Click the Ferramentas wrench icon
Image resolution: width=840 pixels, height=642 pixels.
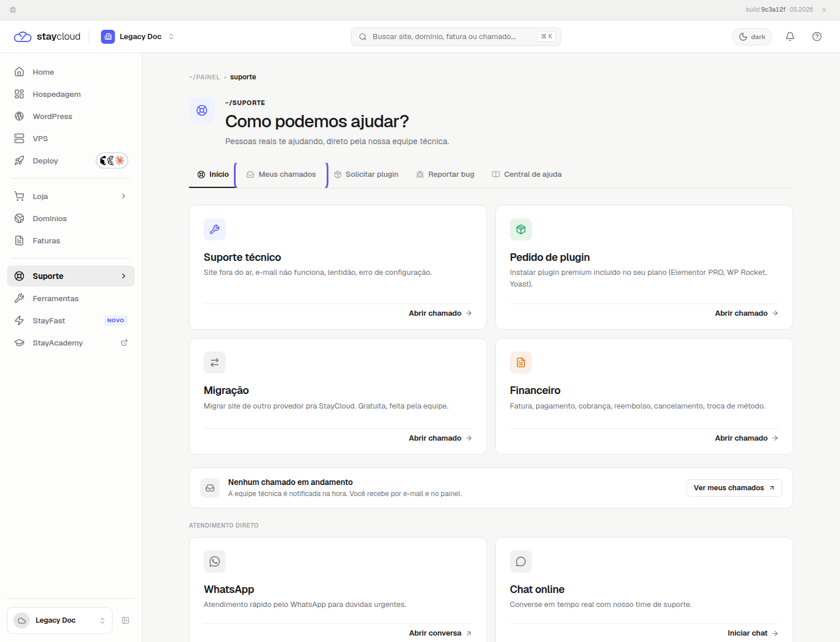[19, 298]
